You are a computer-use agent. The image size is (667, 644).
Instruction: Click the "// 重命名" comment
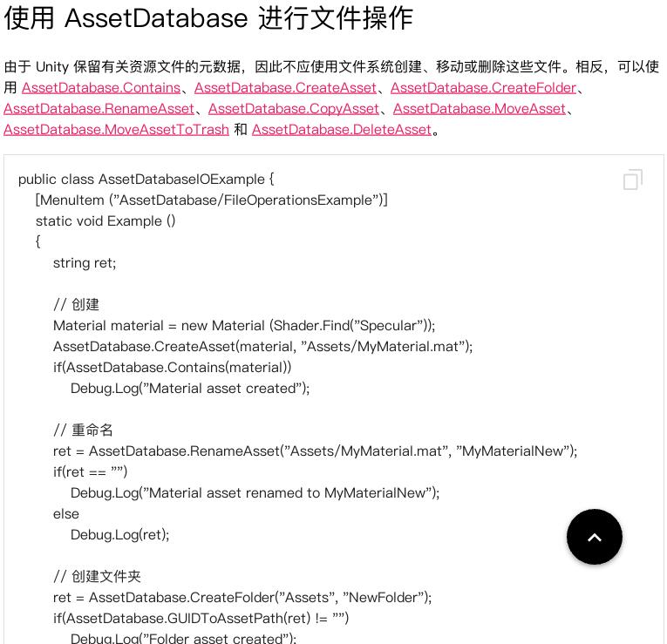tap(83, 430)
